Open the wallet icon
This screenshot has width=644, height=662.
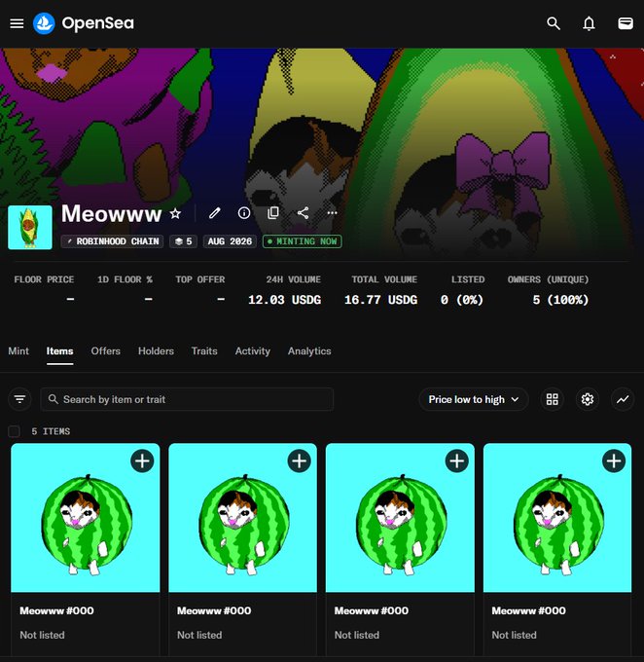click(625, 23)
